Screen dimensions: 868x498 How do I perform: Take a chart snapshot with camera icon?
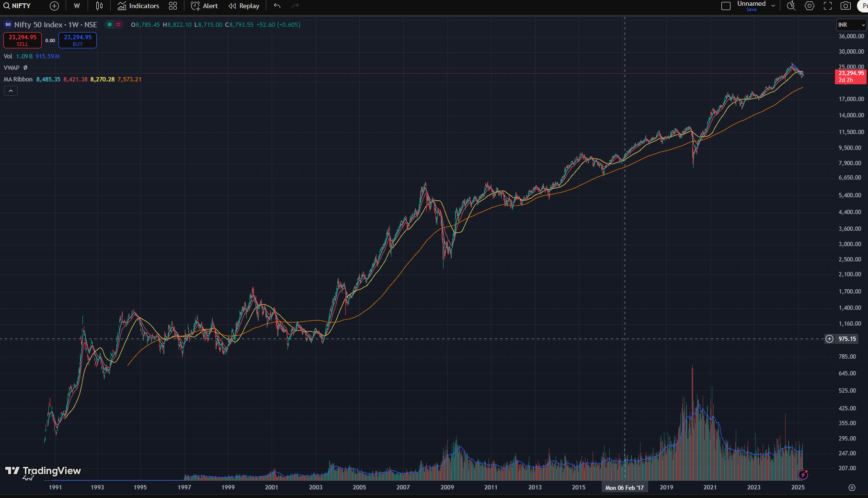click(845, 6)
